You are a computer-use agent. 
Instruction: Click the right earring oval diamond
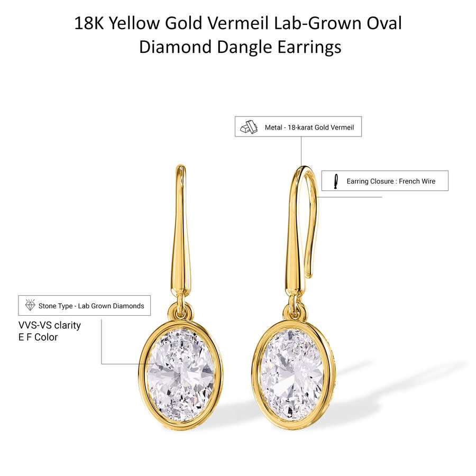click(x=292, y=375)
